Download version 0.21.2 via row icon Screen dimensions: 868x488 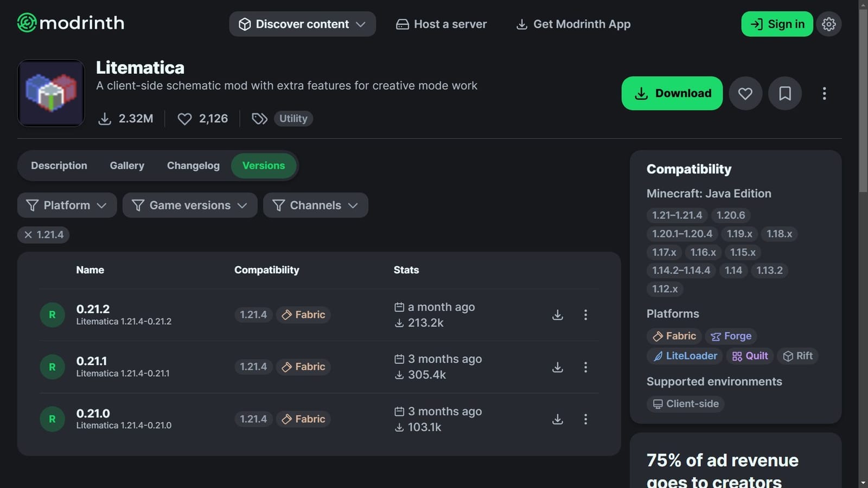(557, 315)
